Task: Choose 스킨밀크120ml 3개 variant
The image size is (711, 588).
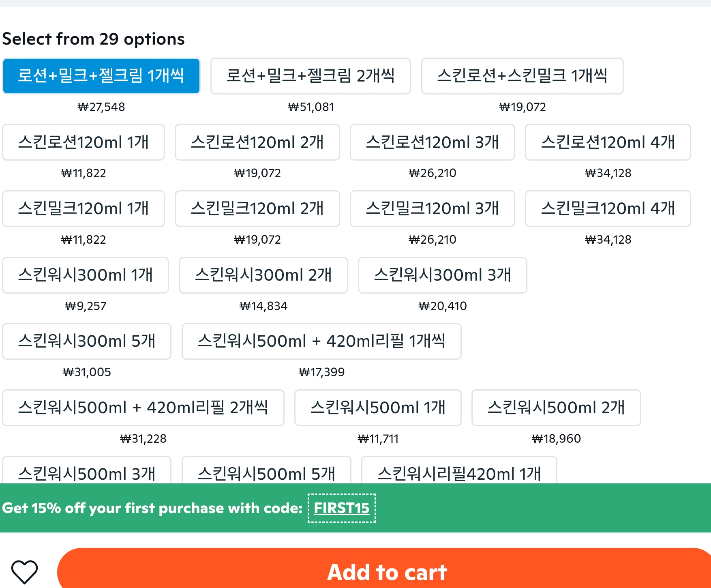Action: (x=432, y=208)
